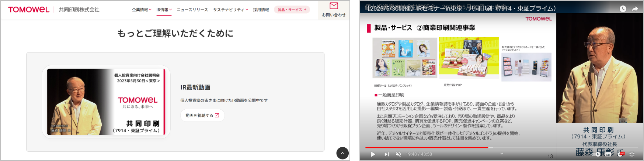The width and height of the screenshot is (644, 161).
Task: Click the video Share arrow icon
Action: click(x=635, y=8)
